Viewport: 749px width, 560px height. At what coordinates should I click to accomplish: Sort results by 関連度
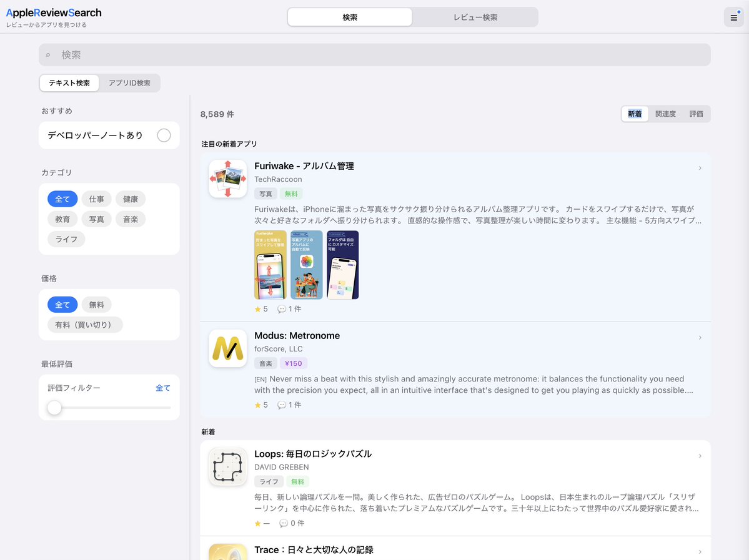[x=665, y=114]
